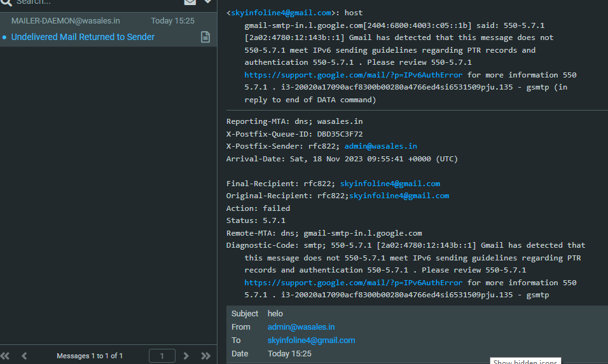Click the envelope filter icon above message list
The height and width of the screenshot is (364, 608).
(190, 3)
